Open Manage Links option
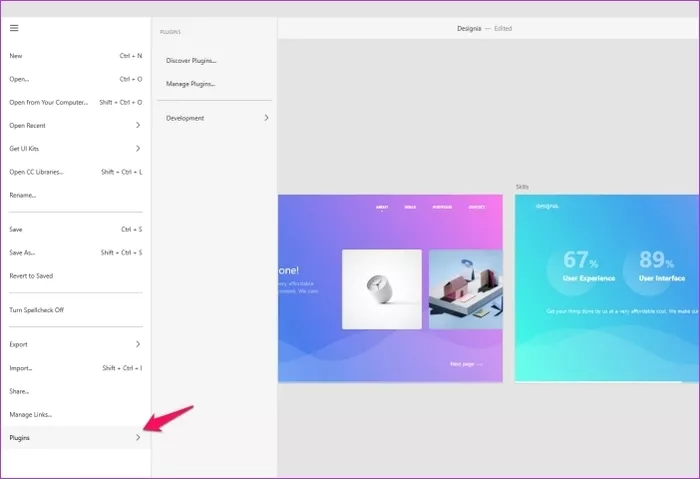 (31, 414)
